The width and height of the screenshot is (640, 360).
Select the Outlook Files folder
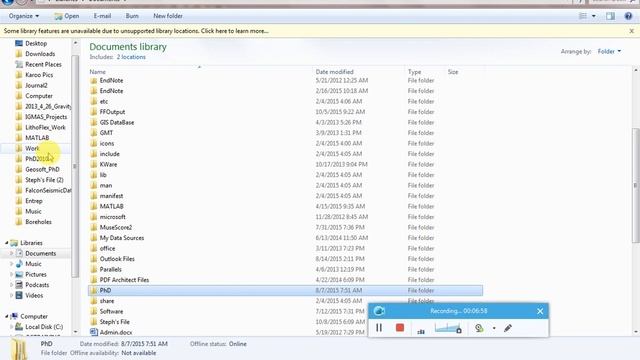[117, 259]
